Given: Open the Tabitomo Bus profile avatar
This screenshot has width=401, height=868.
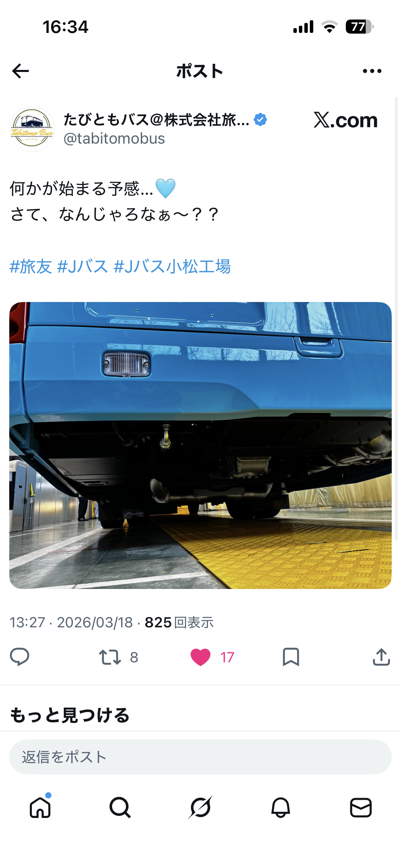Looking at the screenshot, I should point(32,129).
